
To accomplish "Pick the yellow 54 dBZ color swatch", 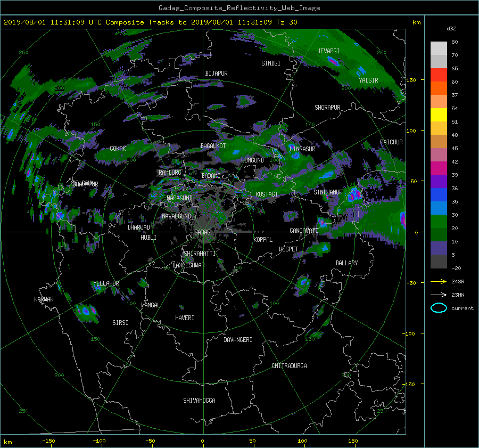I will click(x=439, y=115).
